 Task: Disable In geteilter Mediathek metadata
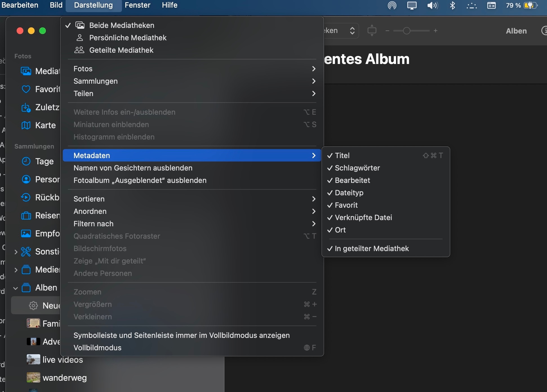point(372,249)
